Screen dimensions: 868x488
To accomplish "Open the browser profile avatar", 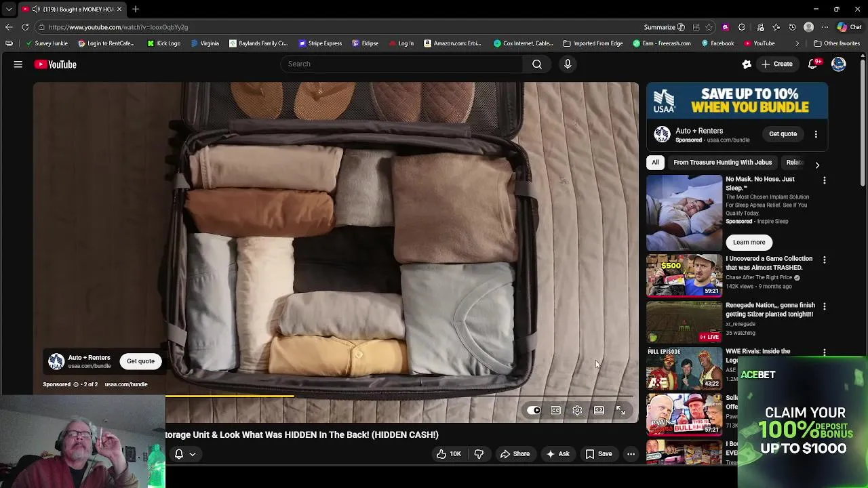I will (x=808, y=27).
